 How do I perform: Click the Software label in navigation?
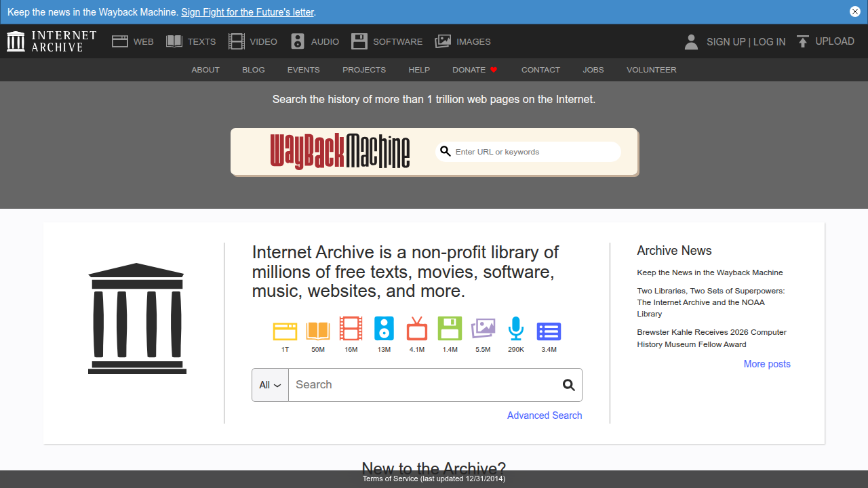pos(397,42)
